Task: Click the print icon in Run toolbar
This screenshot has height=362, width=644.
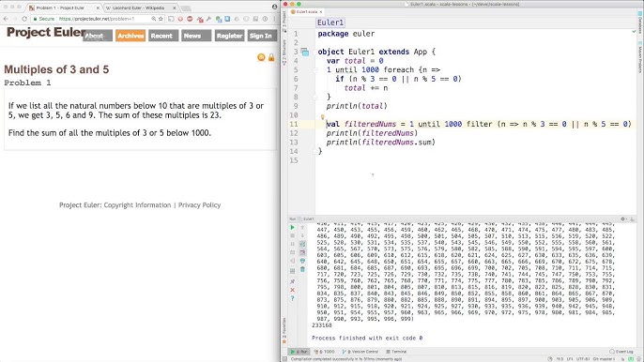Action: click(302, 261)
